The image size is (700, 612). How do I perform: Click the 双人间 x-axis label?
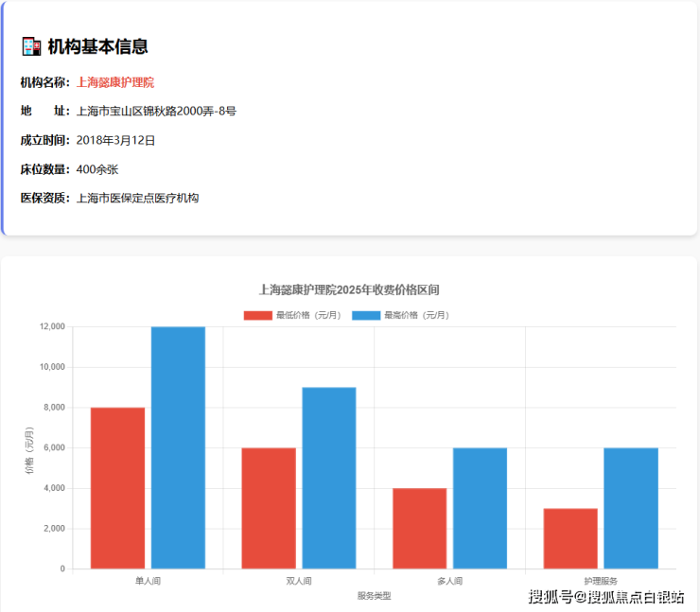point(299,580)
